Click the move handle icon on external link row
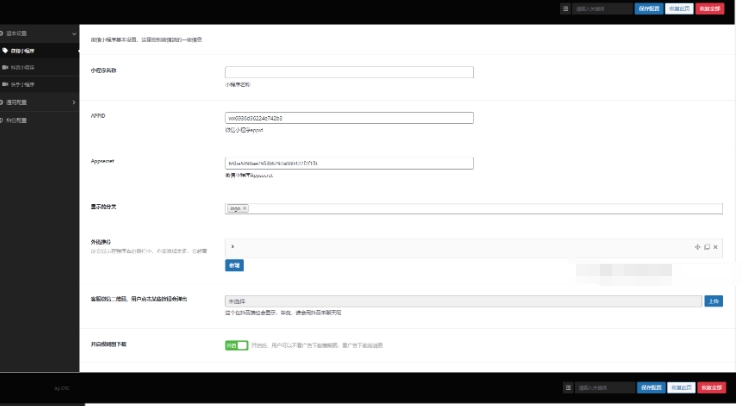The image size is (744, 406). point(697,247)
